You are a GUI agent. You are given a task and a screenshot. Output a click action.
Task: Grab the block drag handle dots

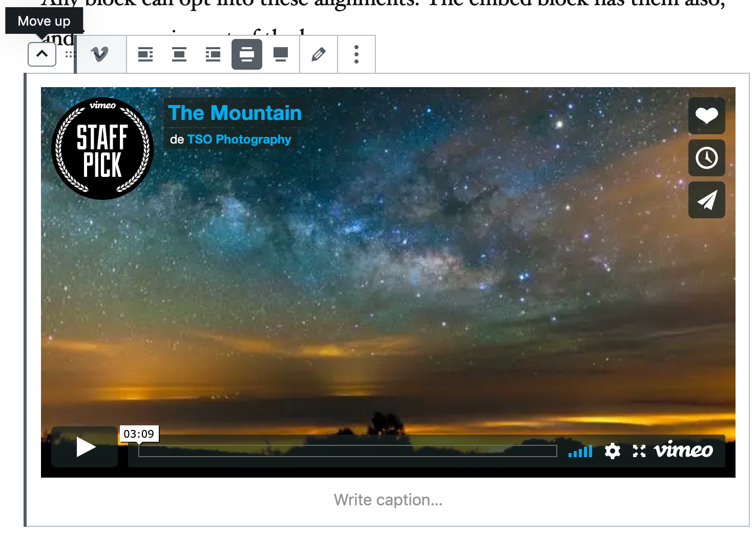[69, 54]
